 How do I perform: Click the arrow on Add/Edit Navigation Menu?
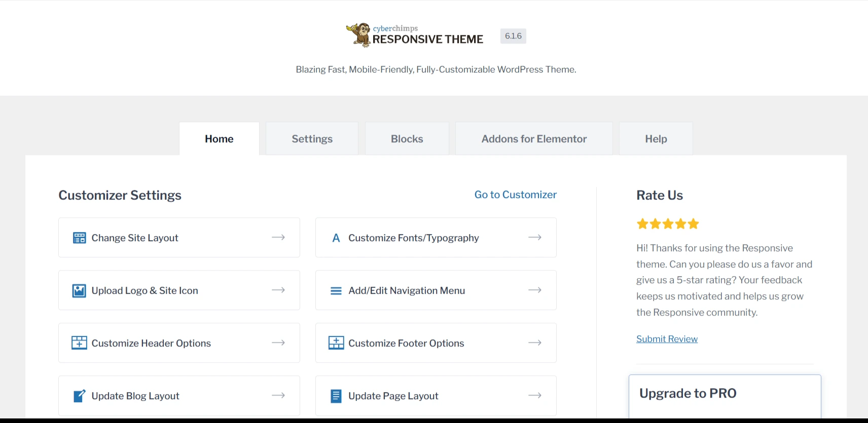[x=535, y=290]
